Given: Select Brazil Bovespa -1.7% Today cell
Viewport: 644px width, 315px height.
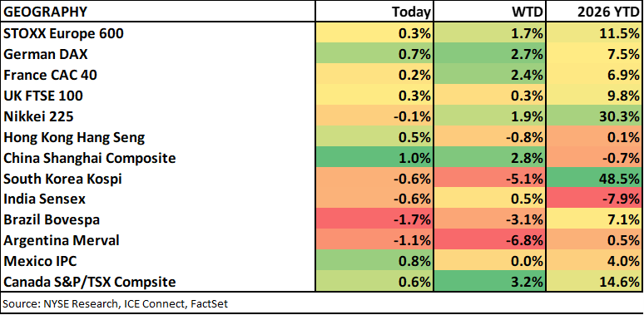Looking at the screenshot, I should pyautogui.click(x=374, y=219).
